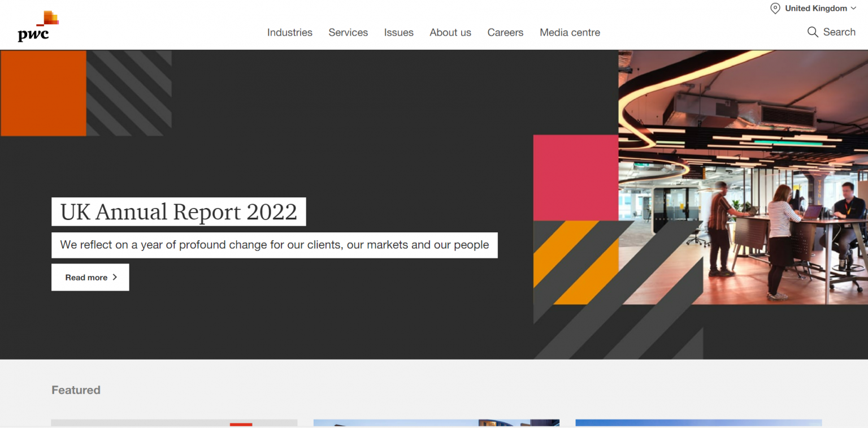
Task: Open the middle featured card thumbnail
Action: (436, 422)
